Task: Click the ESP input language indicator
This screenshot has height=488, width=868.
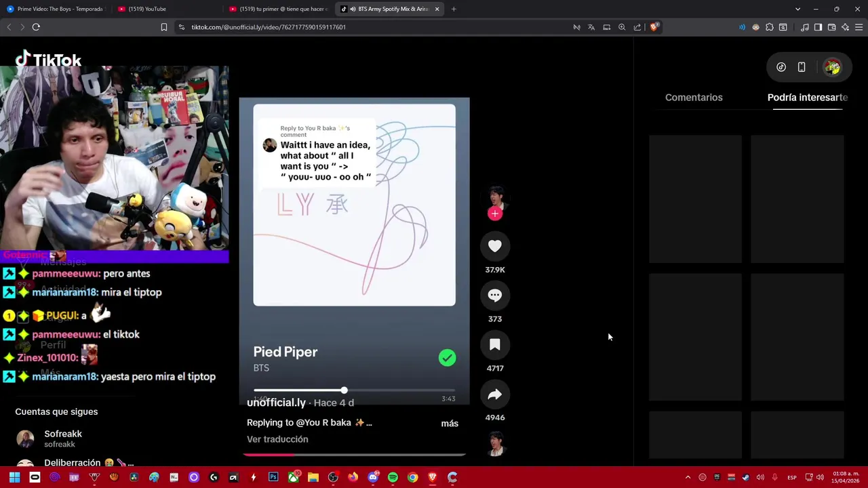Action: [x=792, y=477]
